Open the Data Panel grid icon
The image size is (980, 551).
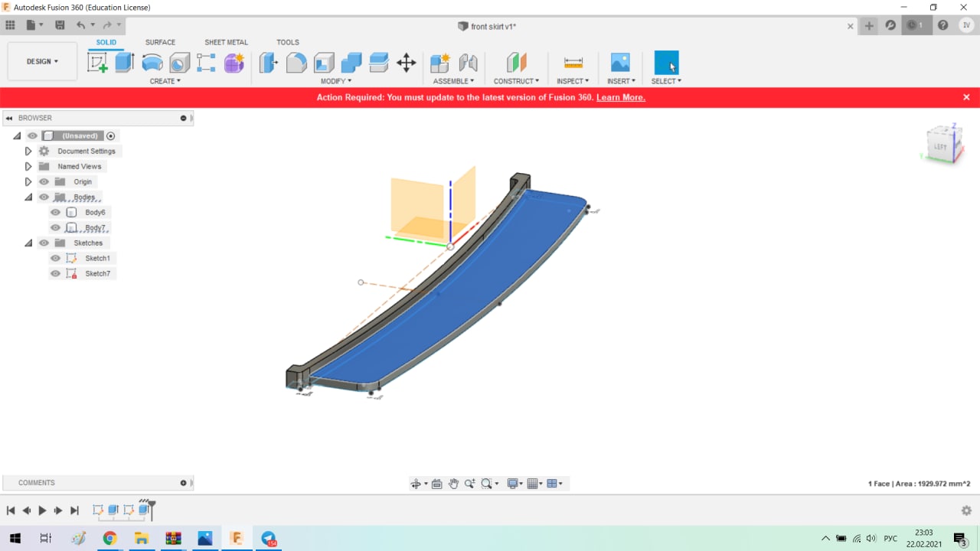pyautogui.click(x=10, y=25)
